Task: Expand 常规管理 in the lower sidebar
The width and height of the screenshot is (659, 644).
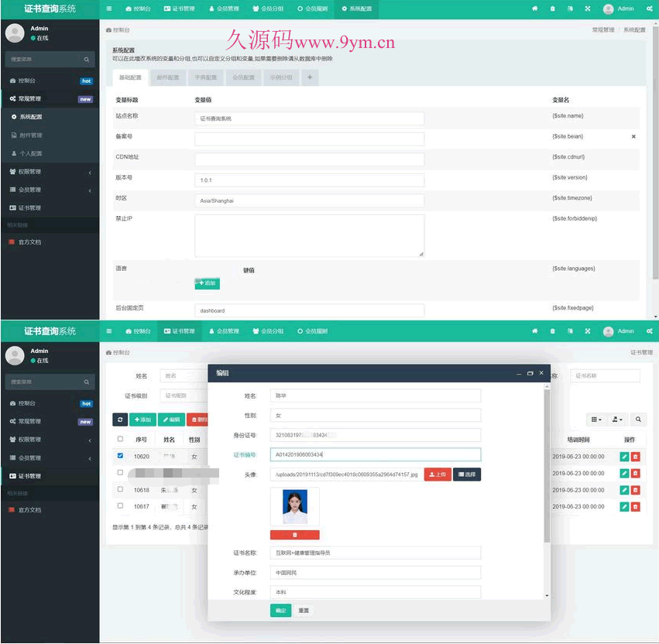Action: click(50, 422)
